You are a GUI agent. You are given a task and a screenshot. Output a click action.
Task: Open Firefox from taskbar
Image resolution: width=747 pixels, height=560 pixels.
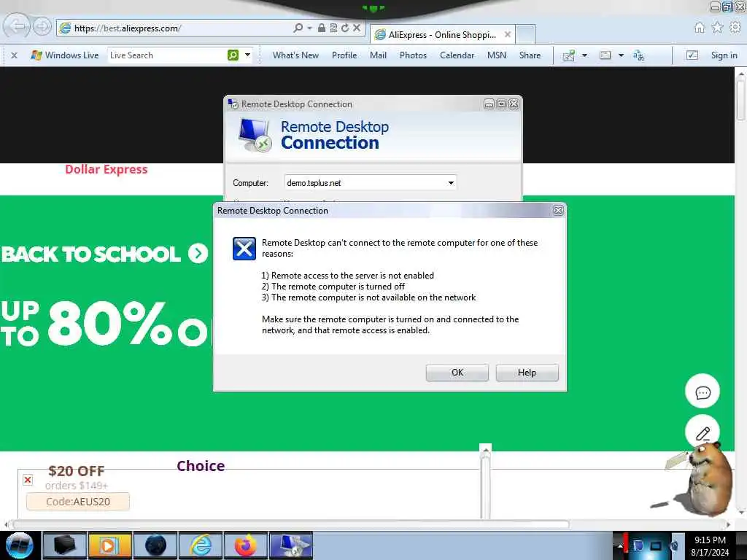[245, 545]
